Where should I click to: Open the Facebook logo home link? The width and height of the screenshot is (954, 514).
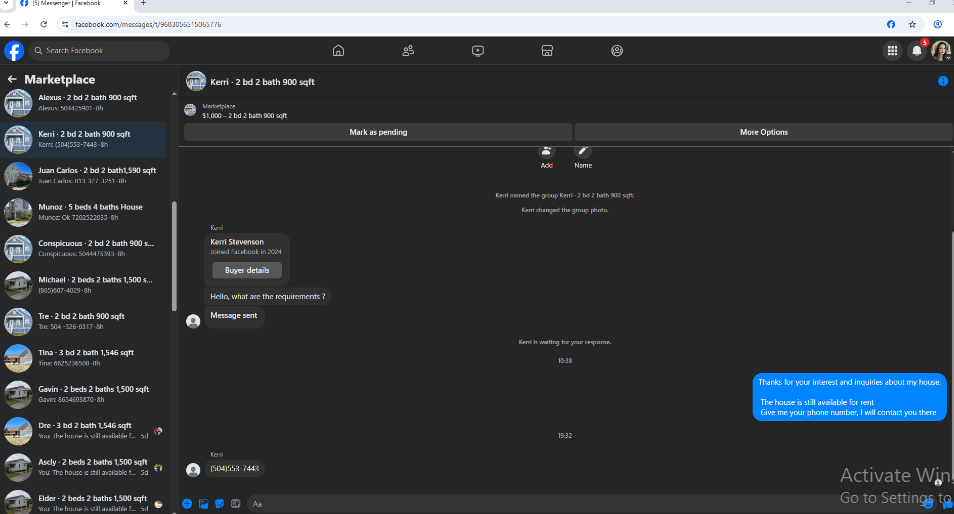14,50
